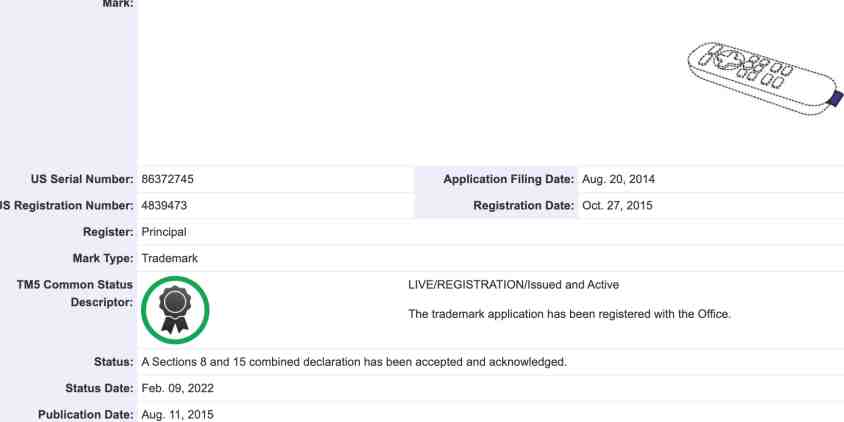Screen dimensions: 844x422
Task: Select registration number 4839473
Action: [164, 206]
